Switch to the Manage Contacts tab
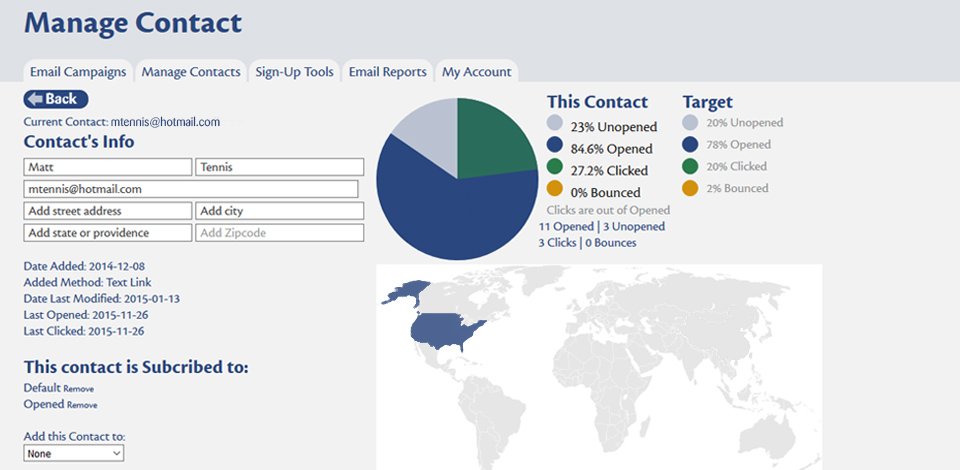Screen dimensions: 960x470 tap(191, 72)
